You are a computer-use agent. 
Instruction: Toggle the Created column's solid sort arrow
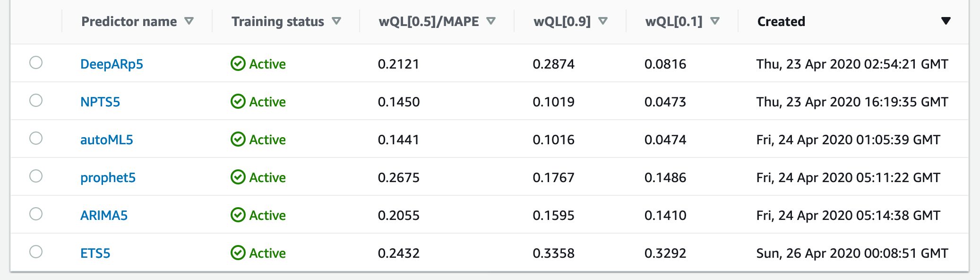pos(946,21)
